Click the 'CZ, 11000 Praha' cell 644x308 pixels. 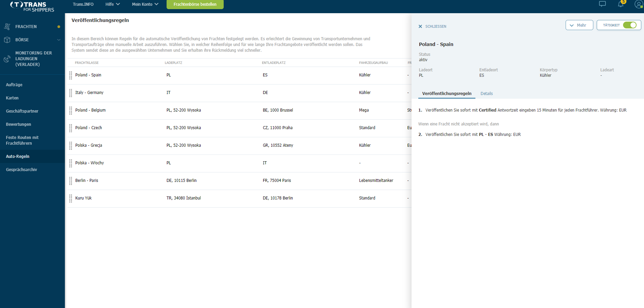[x=277, y=128]
